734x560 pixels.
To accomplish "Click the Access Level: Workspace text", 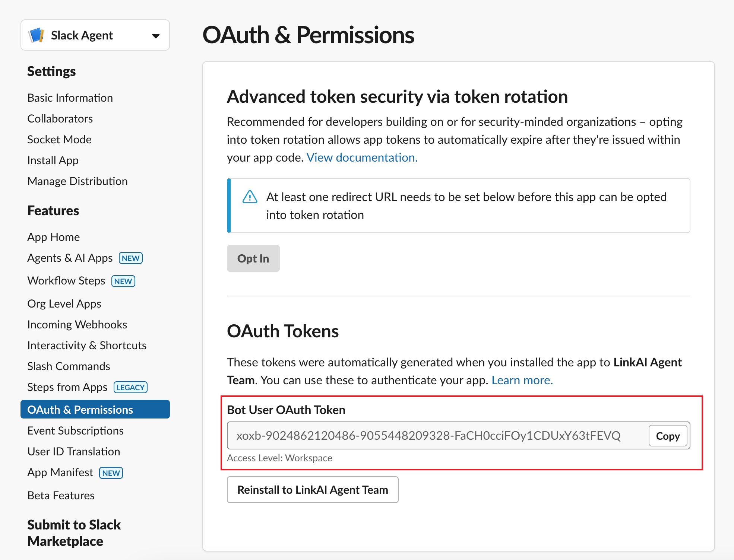I will click(x=279, y=458).
